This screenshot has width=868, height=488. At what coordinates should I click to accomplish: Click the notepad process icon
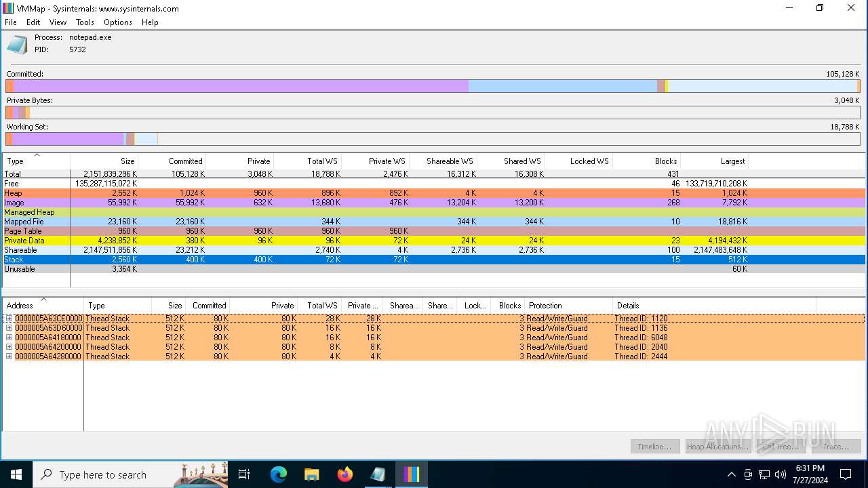18,45
